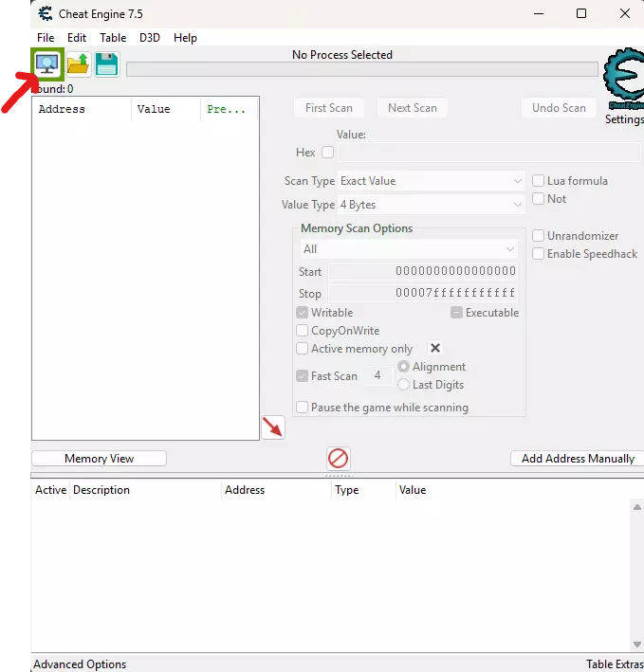The width and height of the screenshot is (644, 672).
Task: Open the File menu
Action: (46, 38)
